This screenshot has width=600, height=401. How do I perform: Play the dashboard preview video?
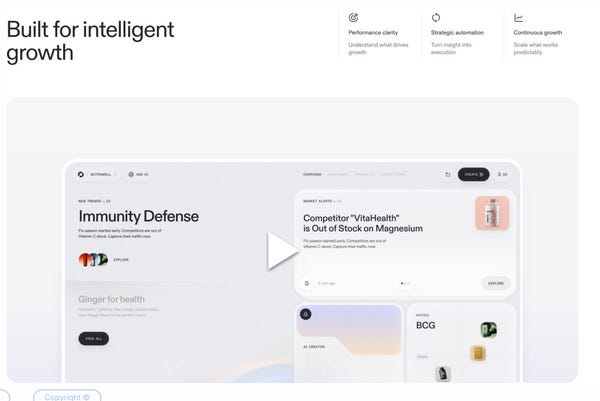282,251
